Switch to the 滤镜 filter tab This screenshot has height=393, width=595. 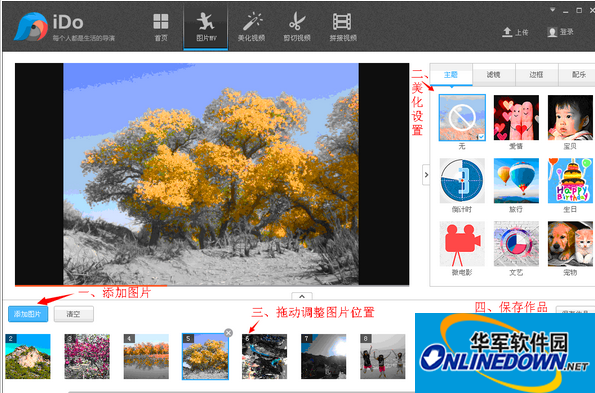(494, 75)
